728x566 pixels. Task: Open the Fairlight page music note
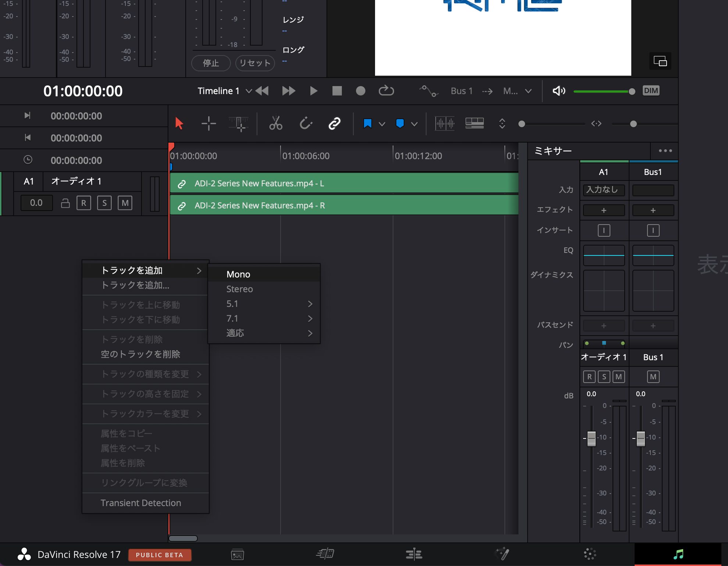click(x=678, y=554)
